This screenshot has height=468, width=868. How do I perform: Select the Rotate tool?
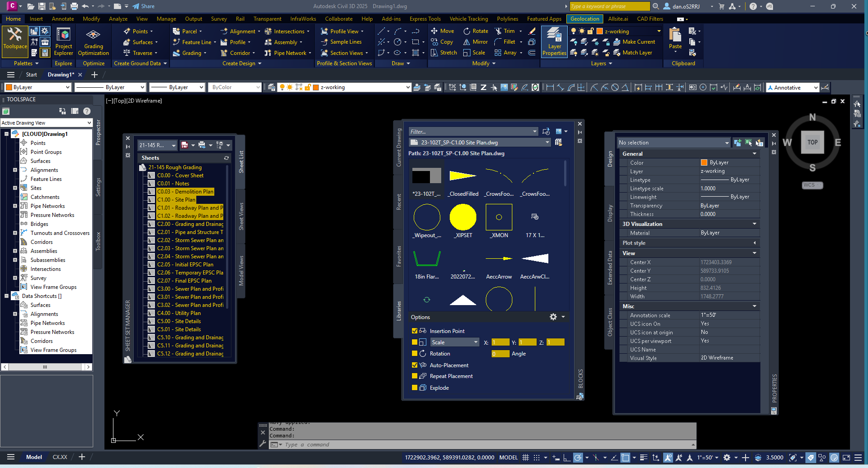pyautogui.click(x=475, y=31)
